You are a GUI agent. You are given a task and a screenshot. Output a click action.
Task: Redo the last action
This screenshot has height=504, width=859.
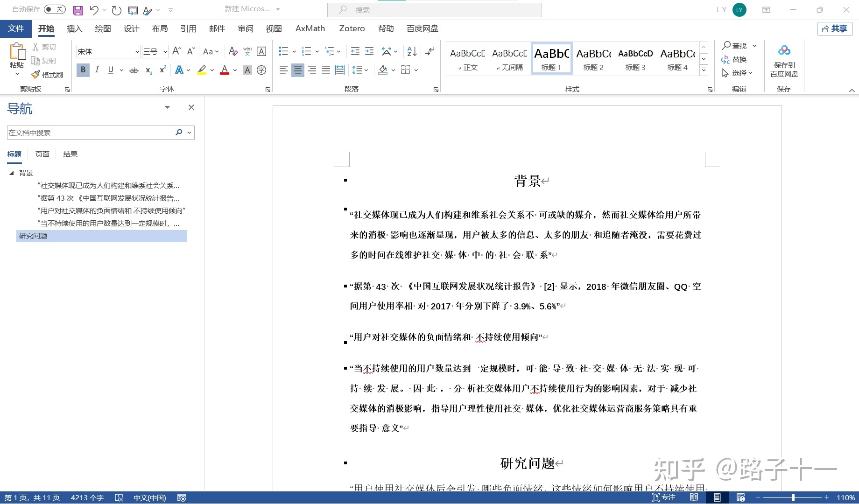pyautogui.click(x=116, y=10)
